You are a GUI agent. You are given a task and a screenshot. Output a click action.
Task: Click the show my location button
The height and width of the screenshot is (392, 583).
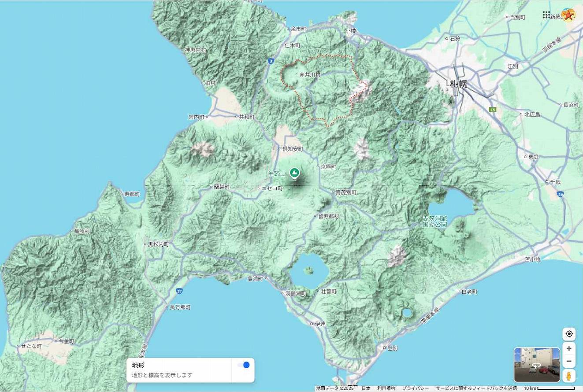point(569,334)
